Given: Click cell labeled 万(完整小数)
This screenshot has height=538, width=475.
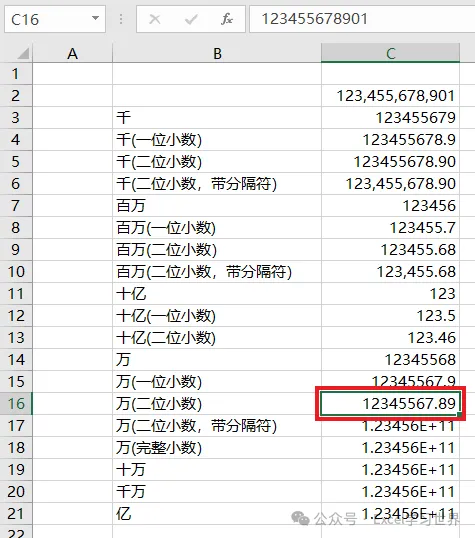Looking at the screenshot, I should coord(217,447).
